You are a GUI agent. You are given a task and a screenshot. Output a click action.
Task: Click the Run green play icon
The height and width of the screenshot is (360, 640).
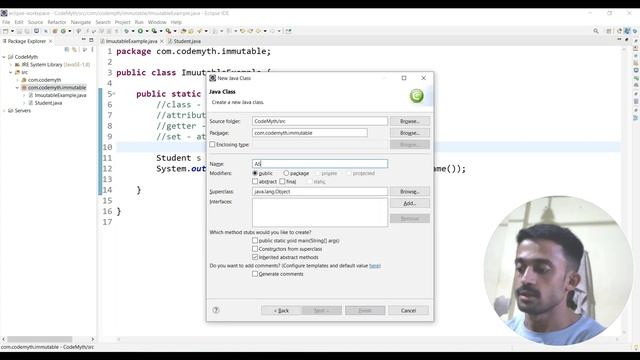click(x=140, y=31)
